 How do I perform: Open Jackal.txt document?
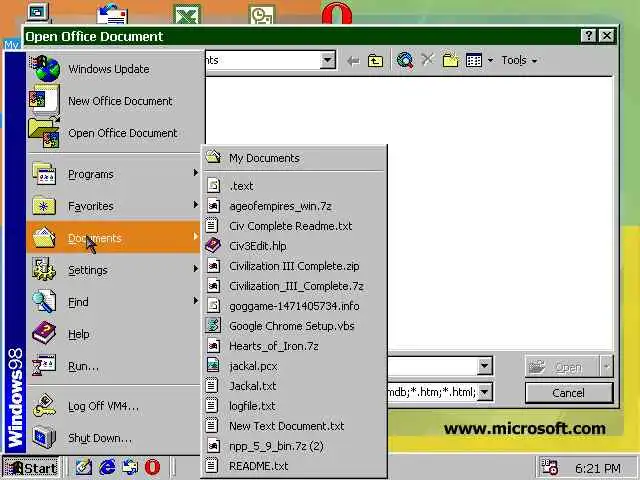click(x=294, y=386)
